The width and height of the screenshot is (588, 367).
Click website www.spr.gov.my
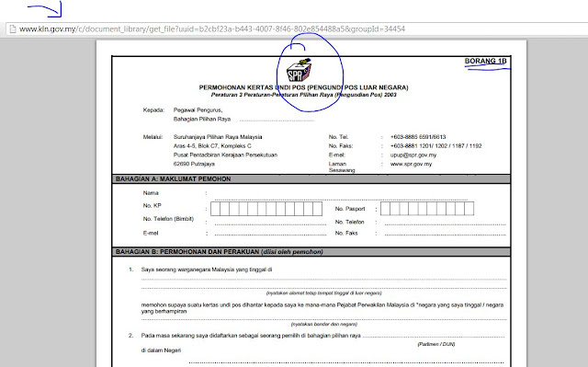pyautogui.click(x=411, y=164)
